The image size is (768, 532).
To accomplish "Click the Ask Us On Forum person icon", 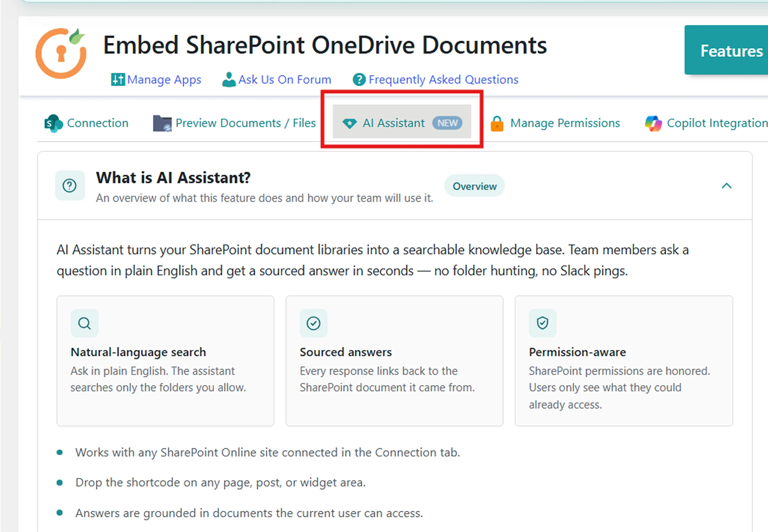I will click(x=229, y=79).
